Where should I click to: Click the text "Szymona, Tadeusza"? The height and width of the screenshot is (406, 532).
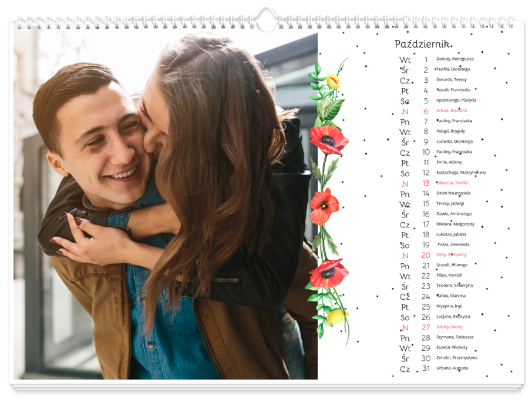[454, 337]
